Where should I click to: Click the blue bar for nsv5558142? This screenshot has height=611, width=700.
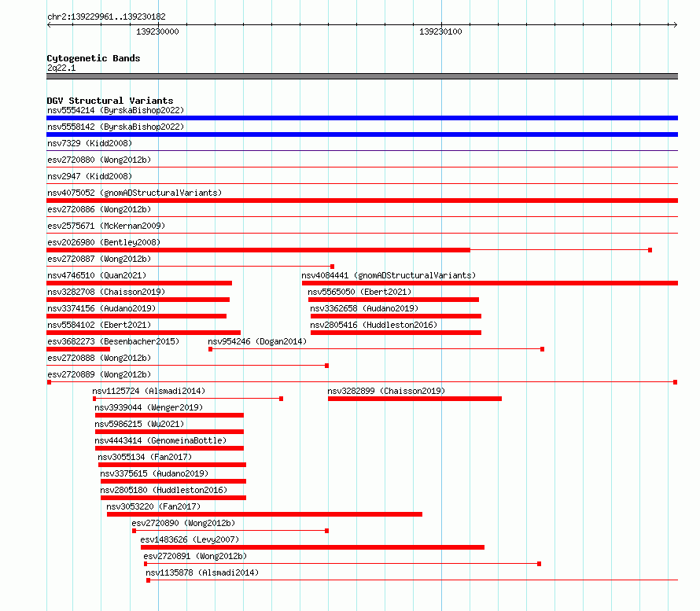point(362,134)
